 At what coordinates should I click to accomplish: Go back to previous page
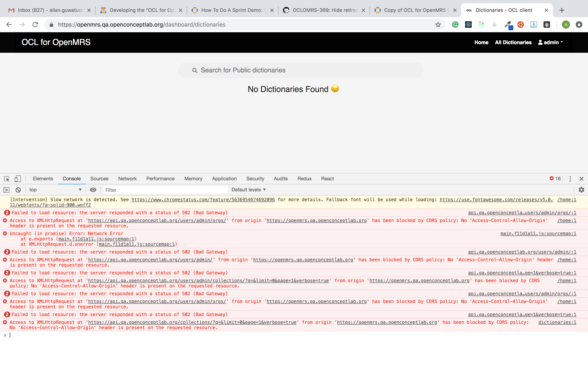coord(9,25)
